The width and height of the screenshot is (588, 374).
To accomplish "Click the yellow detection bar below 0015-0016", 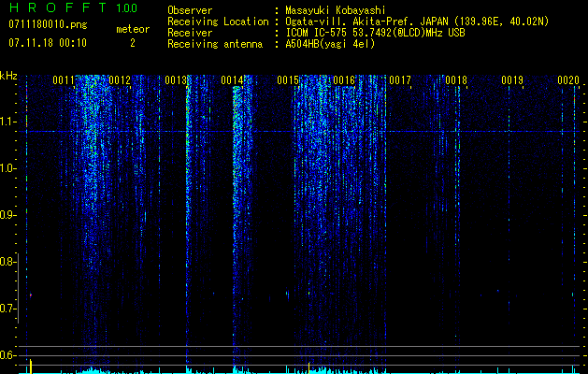I will point(309,367).
